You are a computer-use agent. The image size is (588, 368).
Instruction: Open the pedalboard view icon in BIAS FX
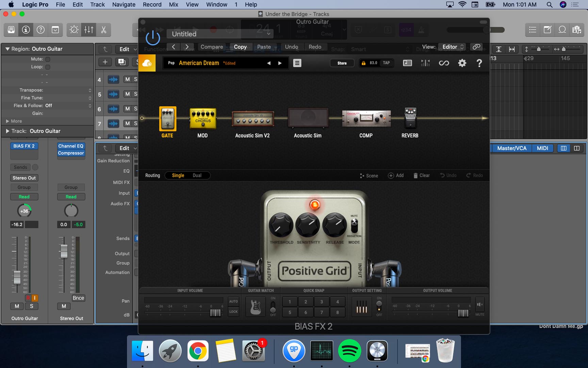point(407,63)
